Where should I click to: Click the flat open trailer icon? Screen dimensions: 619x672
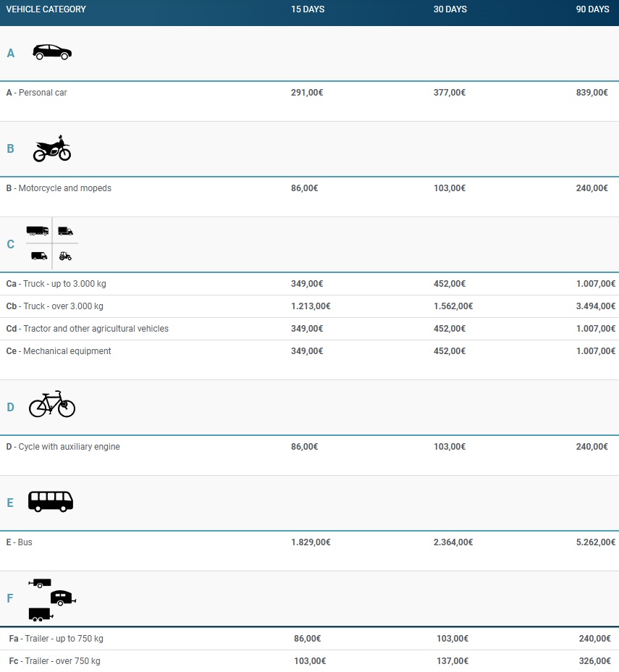[x=41, y=583]
